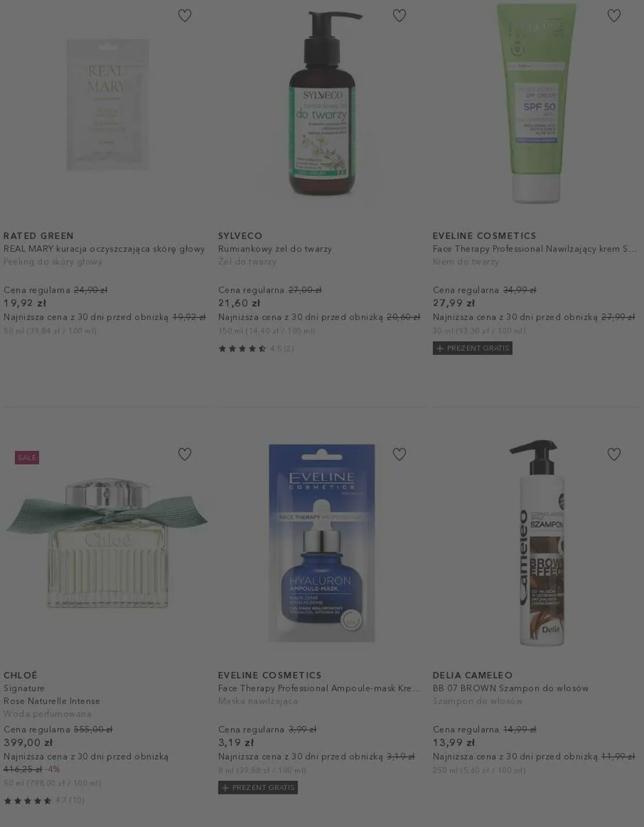Open RATED GREEN brand link
The width and height of the screenshot is (644, 827).
pyautogui.click(x=39, y=235)
